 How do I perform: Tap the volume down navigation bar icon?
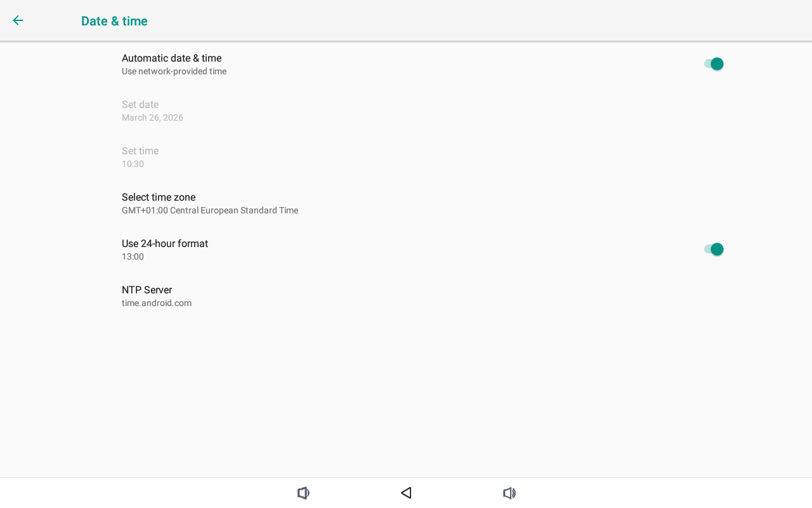coord(304,493)
